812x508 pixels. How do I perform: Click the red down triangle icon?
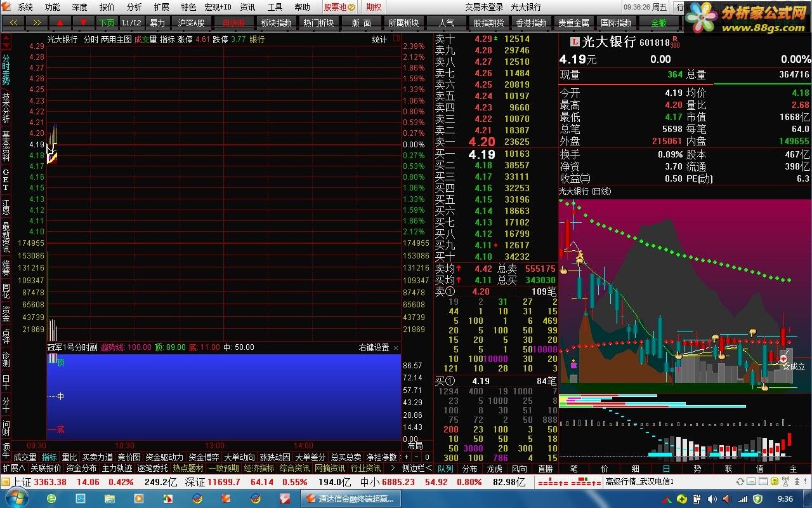pyautogui.click(x=83, y=22)
